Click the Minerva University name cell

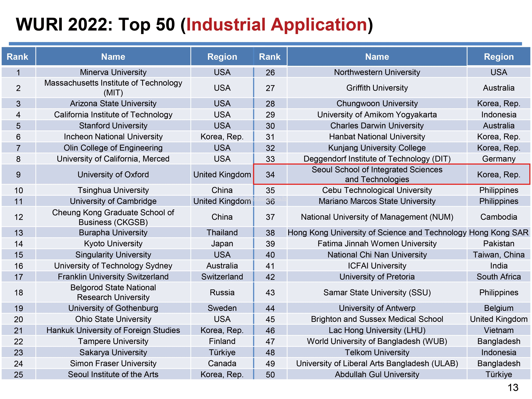click(113, 72)
